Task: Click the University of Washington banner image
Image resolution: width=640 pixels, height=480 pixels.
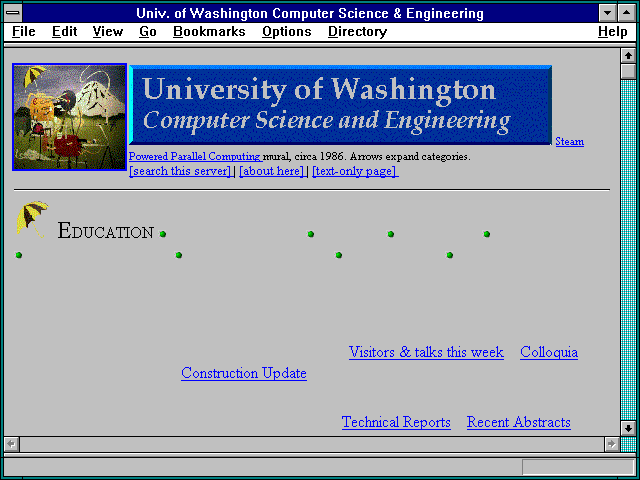Action: pos(340,105)
